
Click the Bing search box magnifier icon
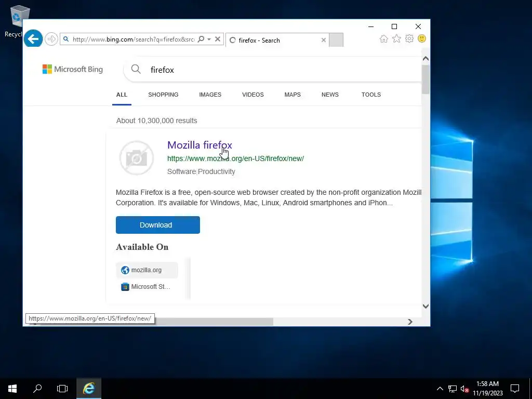[x=136, y=69]
